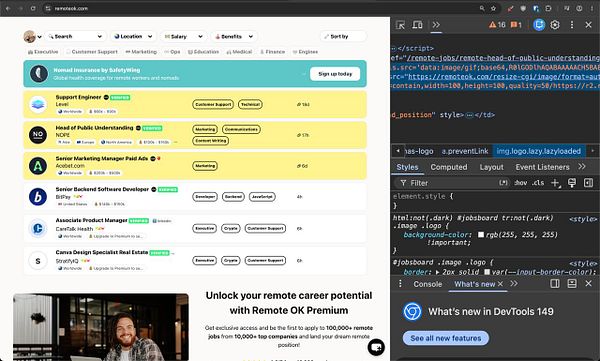This screenshot has width=600, height=361.
Task: Expand the collapsed ellipsis in the td element
Action: pyautogui.click(x=469, y=115)
